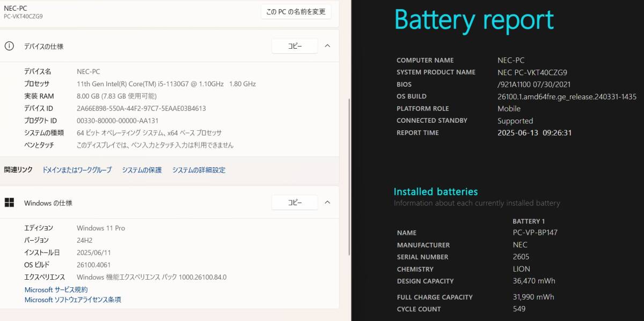This screenshot has height=321, width=644.
Task: Select the CHEMISTRY value LION
Action: tap(521, 269)
